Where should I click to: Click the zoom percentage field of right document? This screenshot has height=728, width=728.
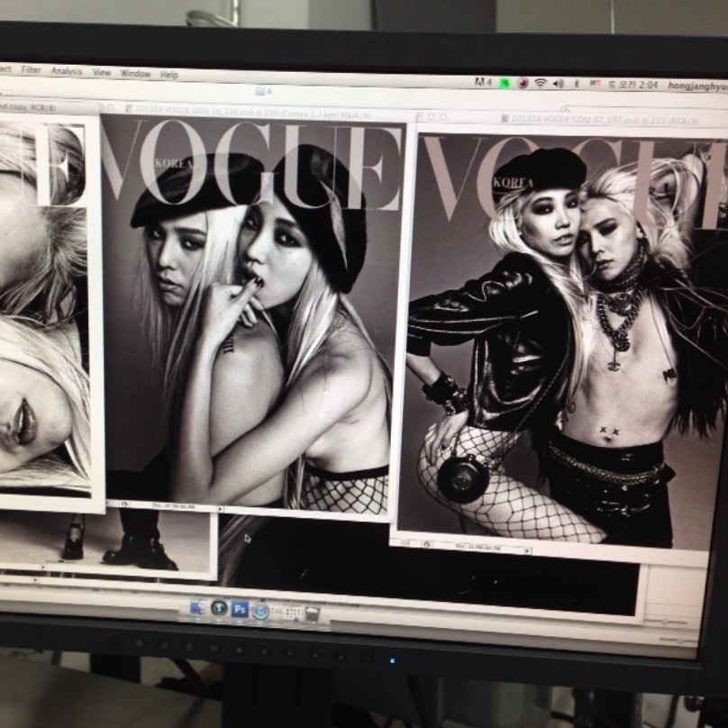point(405,542)
